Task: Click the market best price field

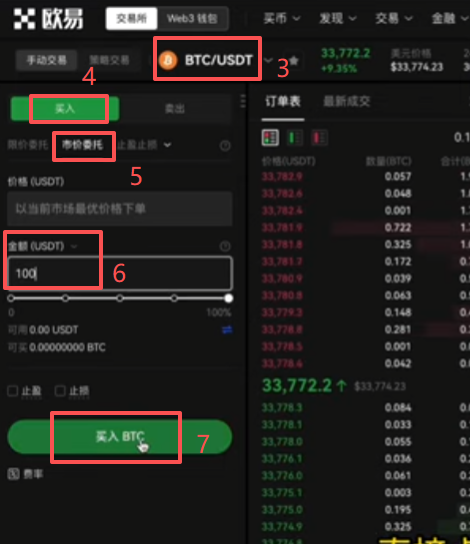Action: 120,209
